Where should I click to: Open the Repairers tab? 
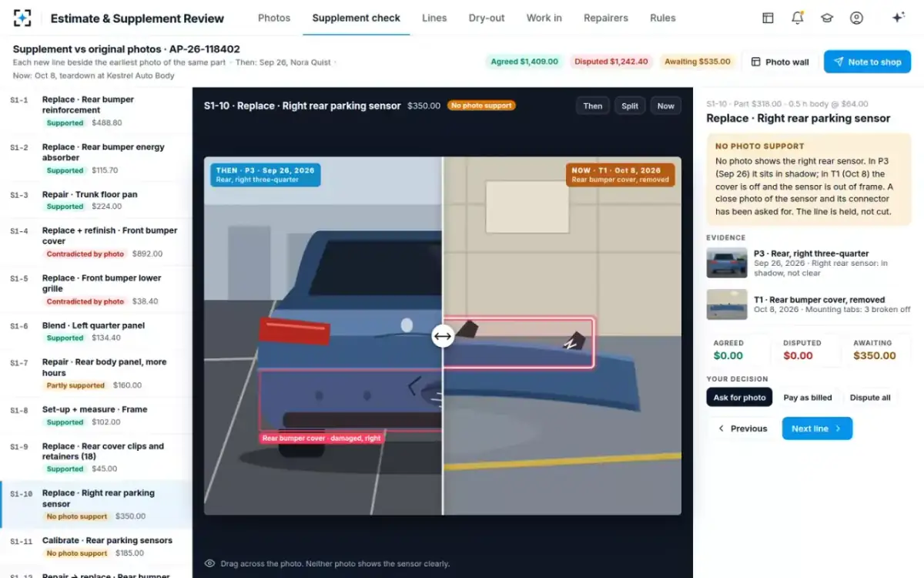606,18
